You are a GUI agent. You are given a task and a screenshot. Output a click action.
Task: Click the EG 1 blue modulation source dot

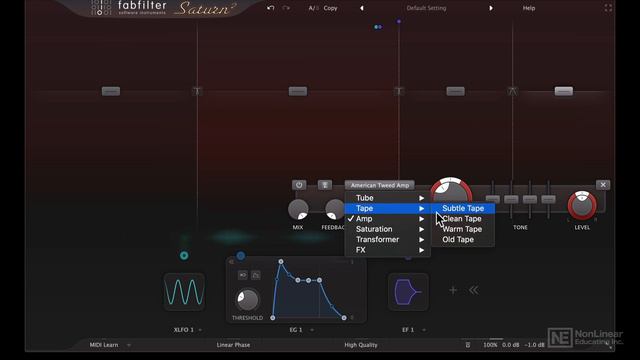(241, 256)
